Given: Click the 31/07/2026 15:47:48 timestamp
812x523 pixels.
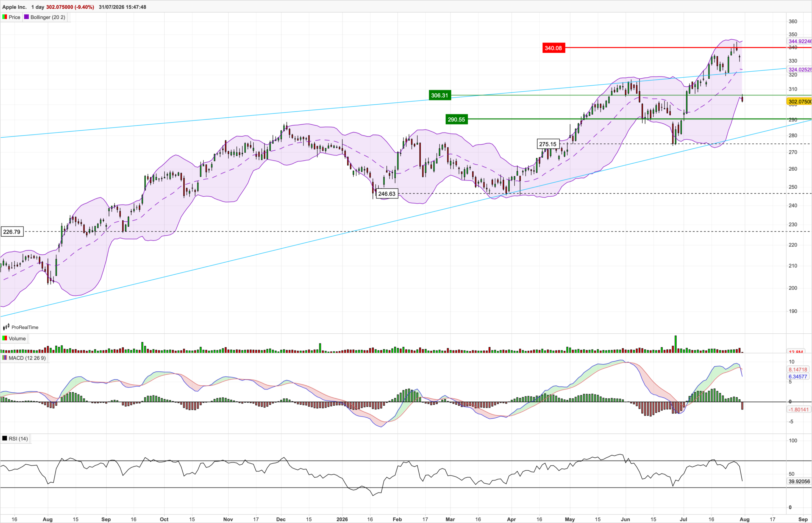Looking at the screenshot, I should [x=123, y=7].
